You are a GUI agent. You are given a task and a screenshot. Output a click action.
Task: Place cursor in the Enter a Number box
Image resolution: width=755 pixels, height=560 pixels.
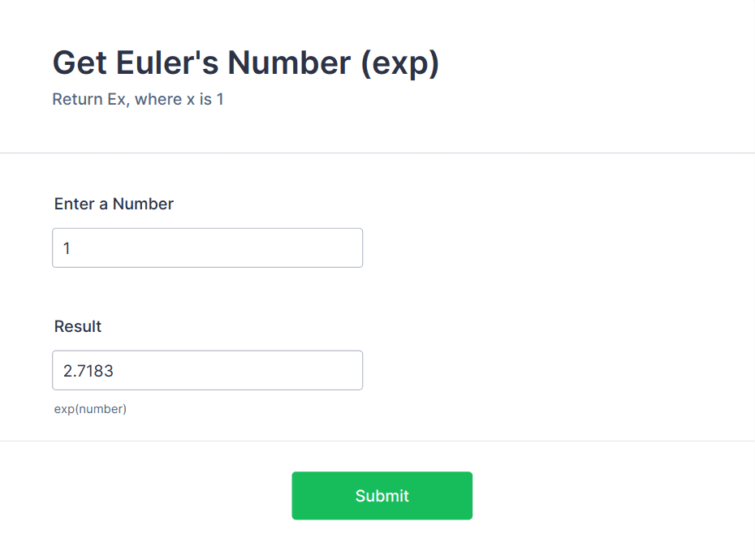point(207,248)
